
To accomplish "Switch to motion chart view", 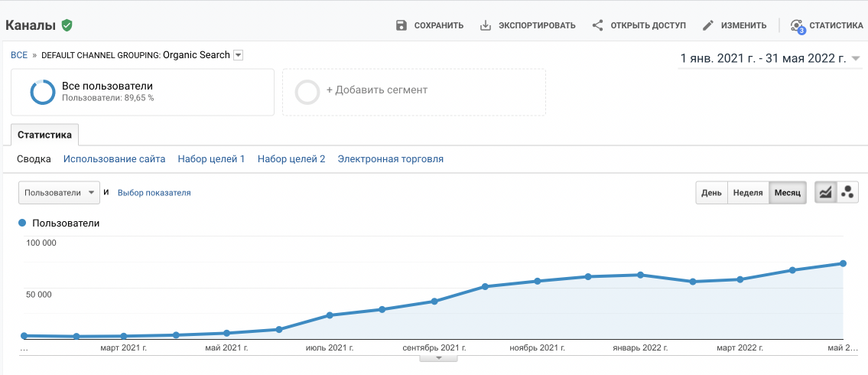I will click(847, 193).
